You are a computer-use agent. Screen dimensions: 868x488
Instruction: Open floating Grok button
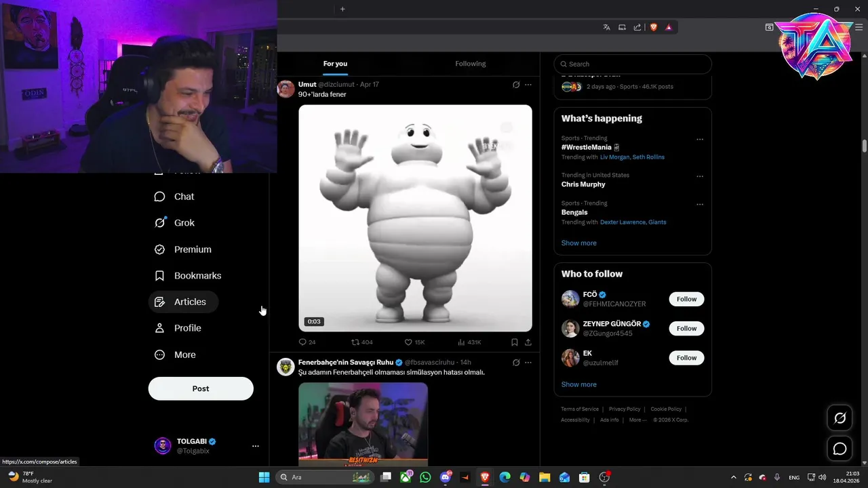pyautogui.click(x=840, y=418)
